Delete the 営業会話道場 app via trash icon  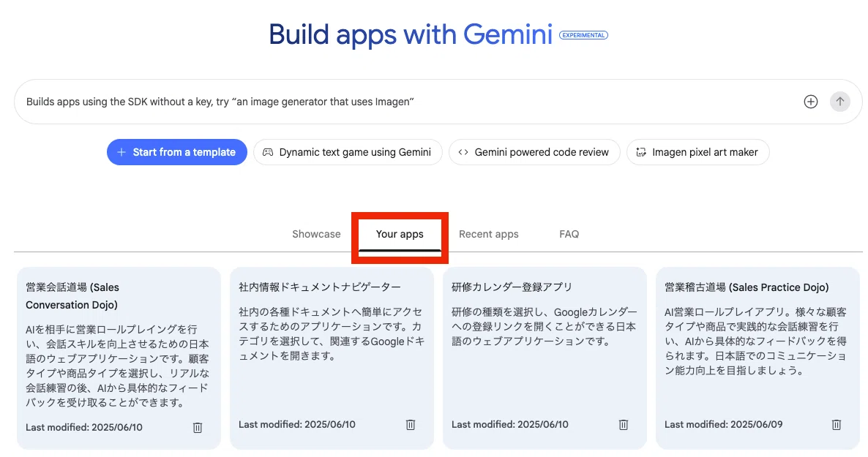(198, 428)
